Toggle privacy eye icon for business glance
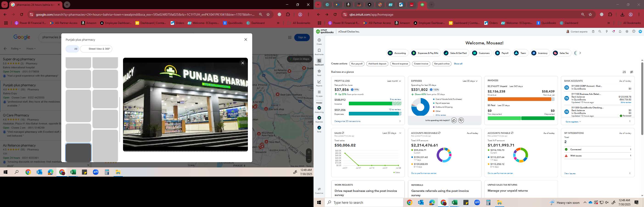 (632, 72)
